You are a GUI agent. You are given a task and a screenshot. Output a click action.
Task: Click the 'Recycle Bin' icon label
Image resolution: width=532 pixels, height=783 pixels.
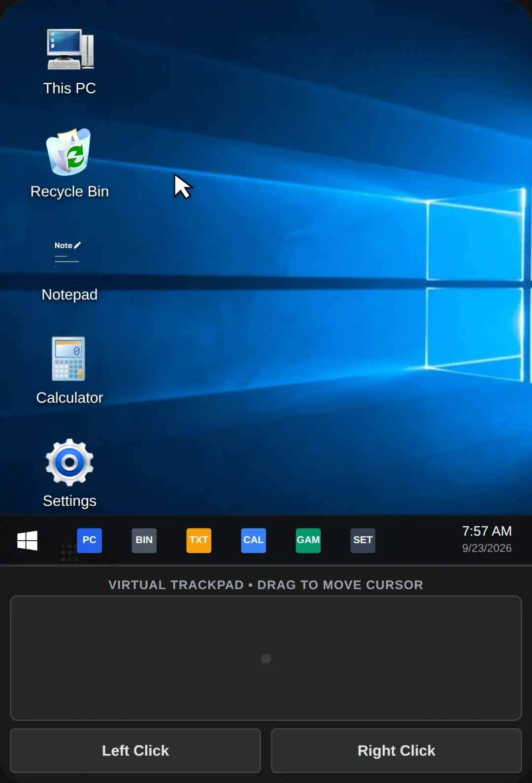[x=69, y=192]
